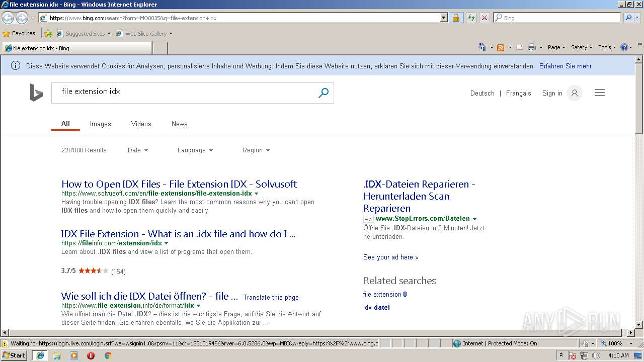Click the browser address bar
Image resolution: width=644 pixels, height=362 pixels.
244,18
